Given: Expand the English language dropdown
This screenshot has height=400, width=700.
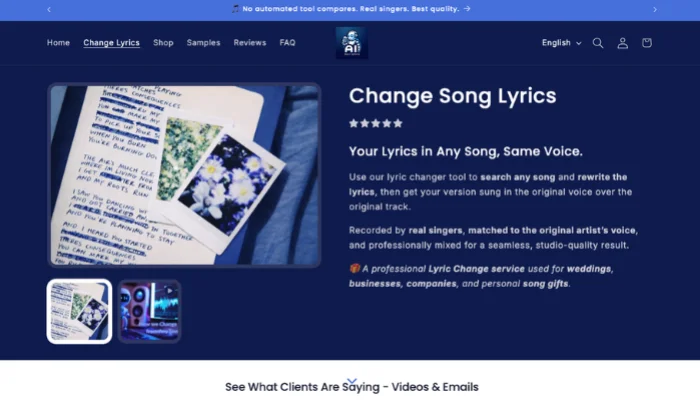Looking at the screenshot, I should pos(562,43).
